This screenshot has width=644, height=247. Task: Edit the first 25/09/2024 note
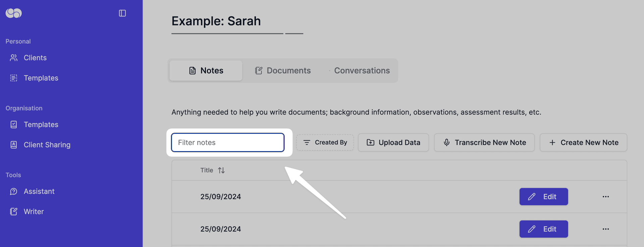tap(543, 197)
